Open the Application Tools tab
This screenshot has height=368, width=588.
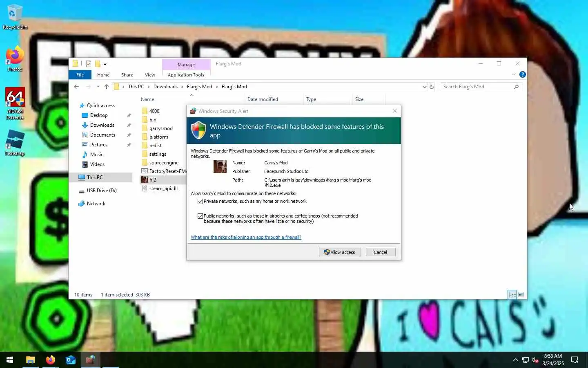tap(186, 75)
